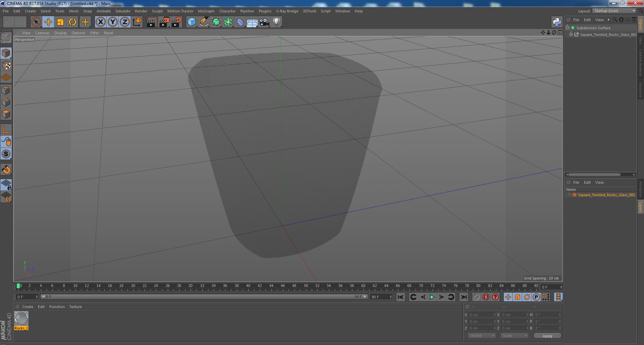The image size is (644, 345).
Task: Toggle Z axis lock
Action: pos(125,22)
